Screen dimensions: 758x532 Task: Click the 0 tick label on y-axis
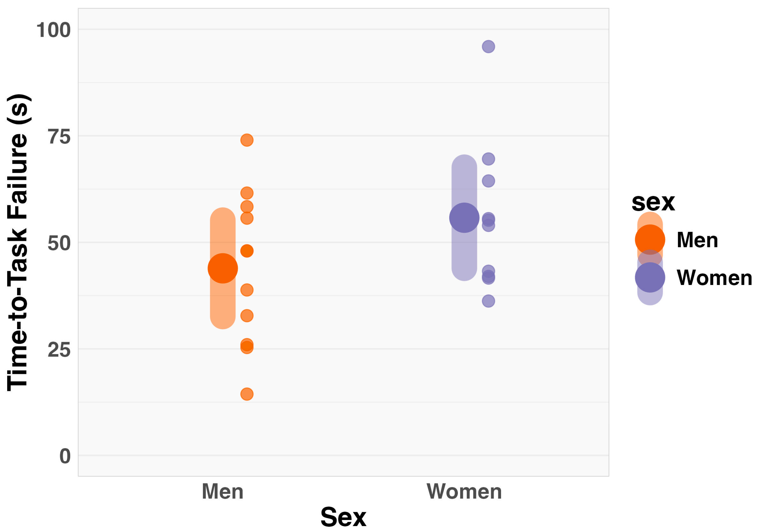coord(65,456)
